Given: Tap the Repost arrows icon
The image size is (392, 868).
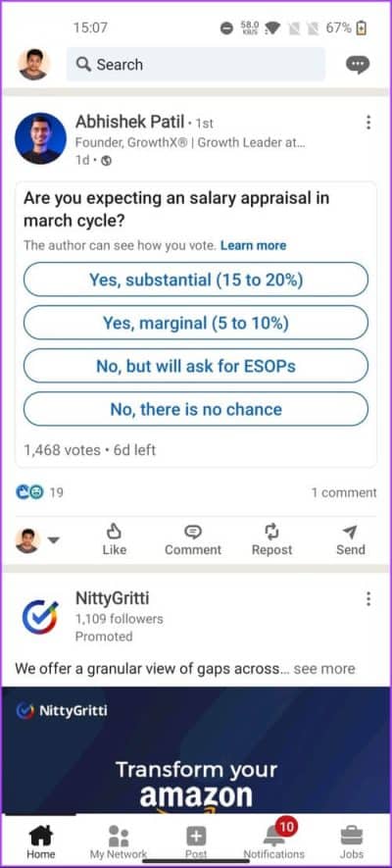Looking at the screenshot, I should [x=271, y=532].
